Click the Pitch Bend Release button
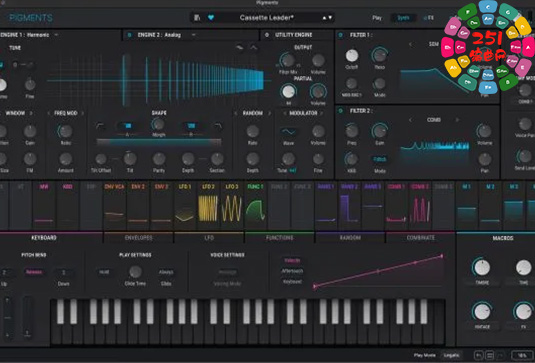Image resolution: width=535 pixels, height=363 pixels. click(x=34, y=272)
